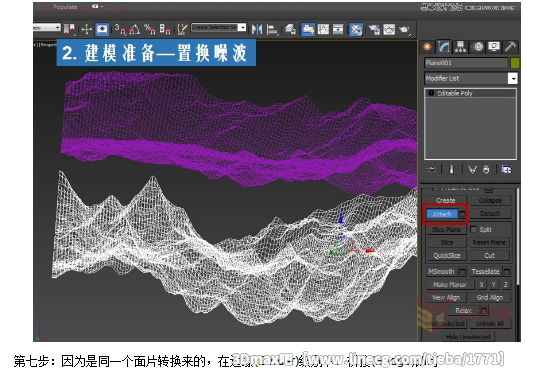Click the Pin Stack icon
The image size is (544, 378).
[x=431, y=170]
